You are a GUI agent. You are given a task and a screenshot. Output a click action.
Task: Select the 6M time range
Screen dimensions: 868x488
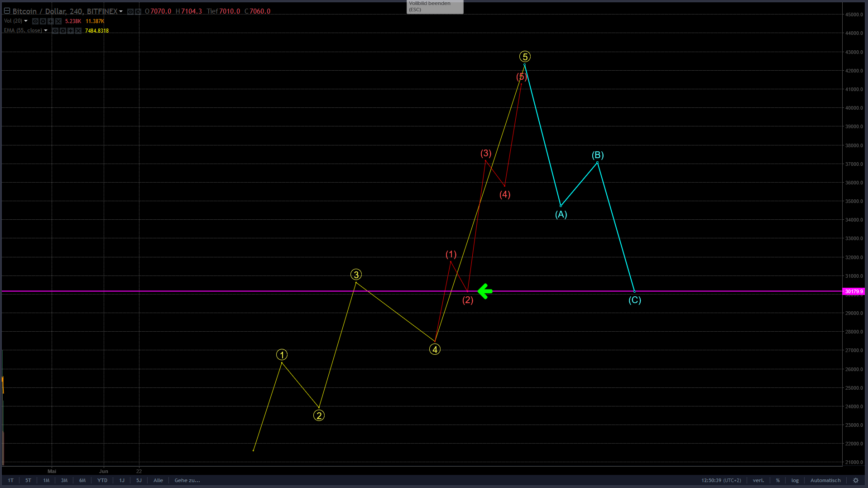[x=82, y=480]
